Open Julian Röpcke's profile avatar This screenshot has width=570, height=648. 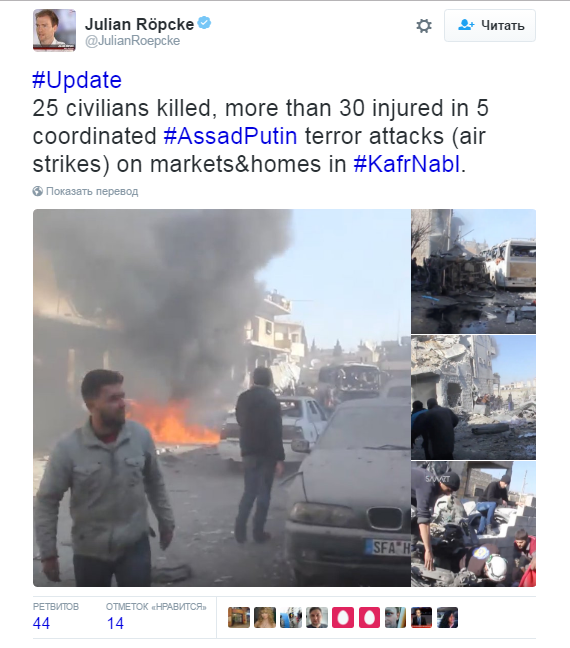[x=55, y=31]
